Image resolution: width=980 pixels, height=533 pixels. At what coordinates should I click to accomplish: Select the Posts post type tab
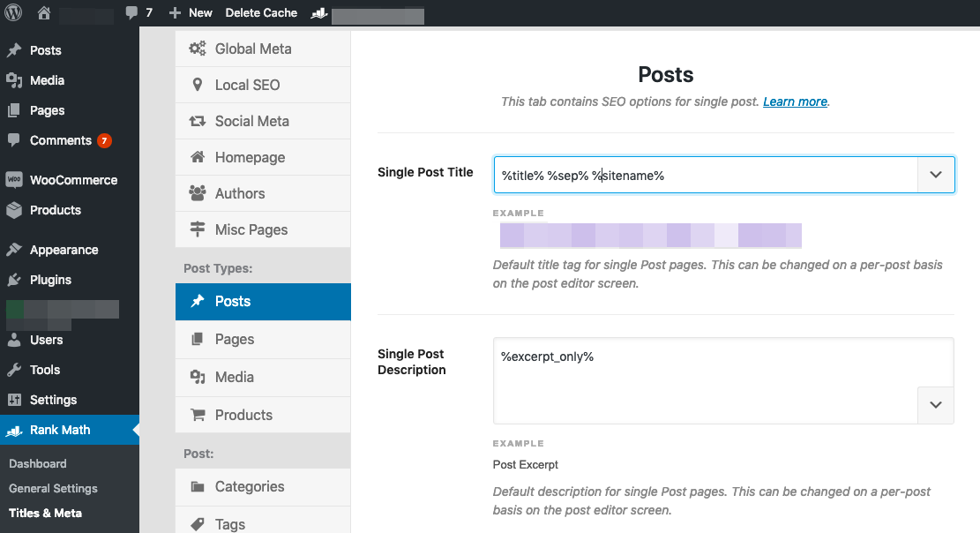point(263,302)
